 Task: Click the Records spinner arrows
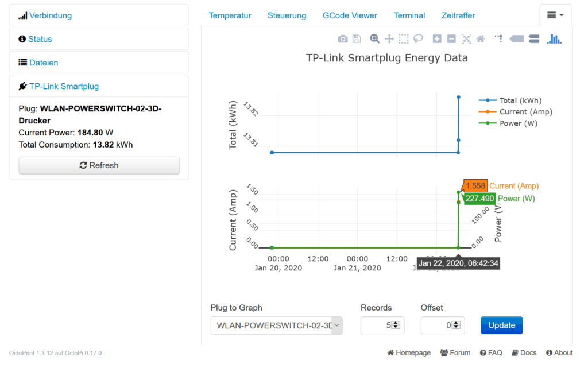pos(396,325)
